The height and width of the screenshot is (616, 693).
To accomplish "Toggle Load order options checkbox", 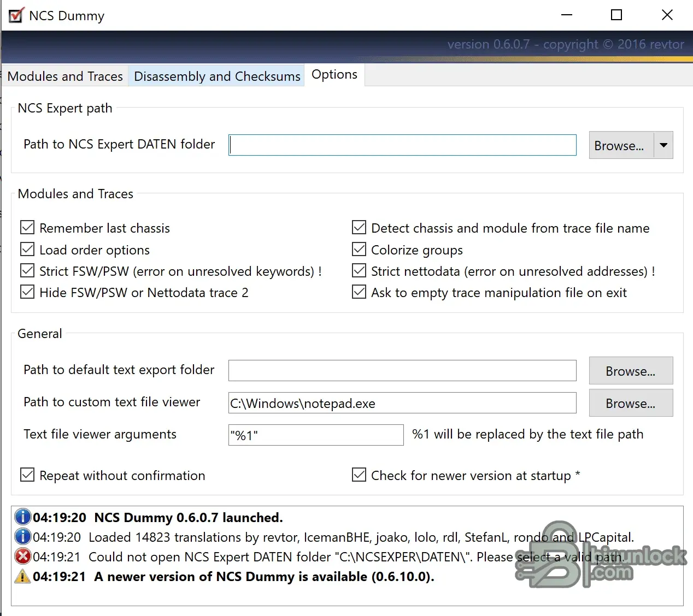I will point(27,249).
